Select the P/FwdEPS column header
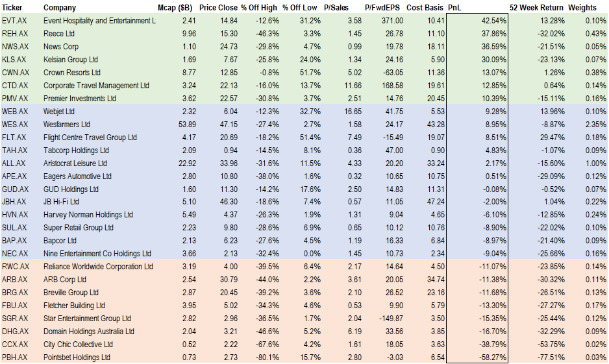609x364 pixels. pyautogui.click(x=383, y=8)
